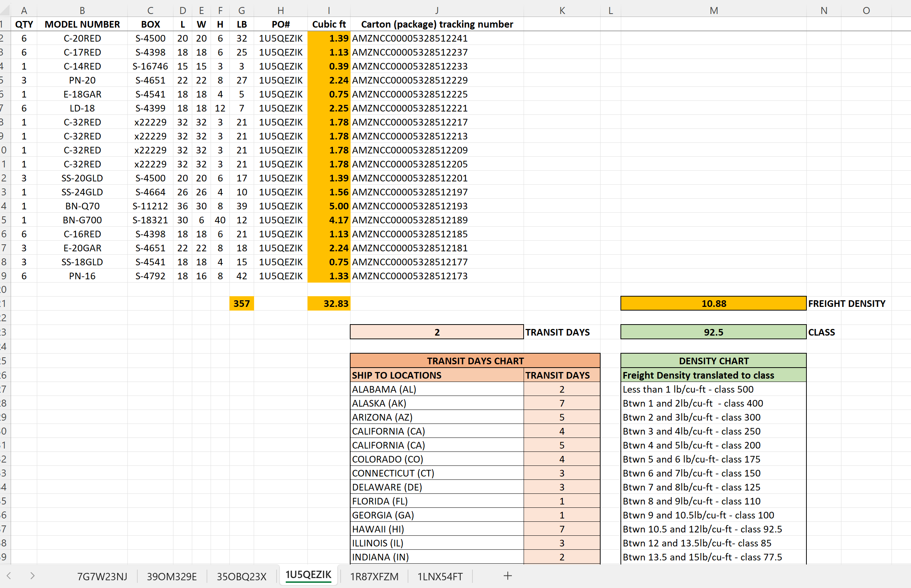Select the transit days value cell
Viewport: 911px width, 588px height.
point(436,332)
